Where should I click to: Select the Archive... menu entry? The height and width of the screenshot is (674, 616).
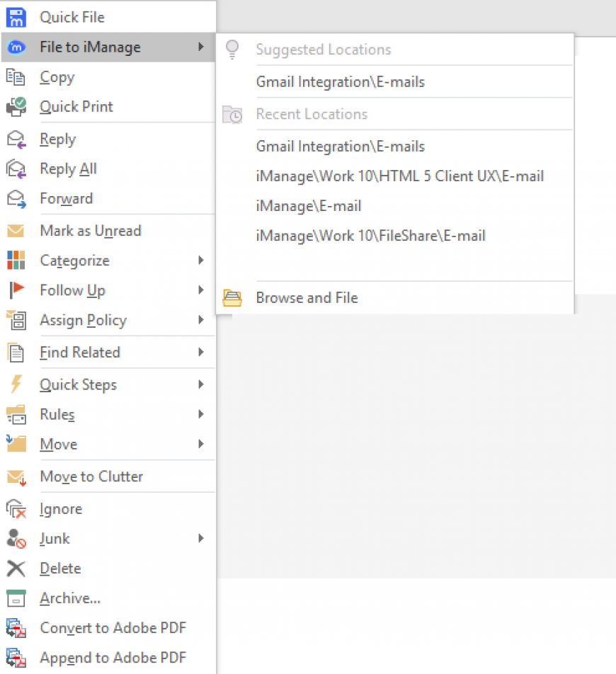108,598
